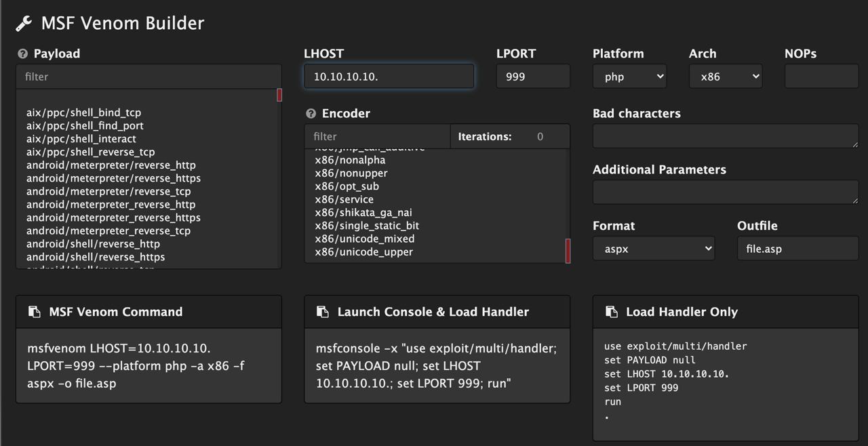This screenshot has width=868, height=446.
Task: Focus the Payload filter field
Action: (149, 77)
